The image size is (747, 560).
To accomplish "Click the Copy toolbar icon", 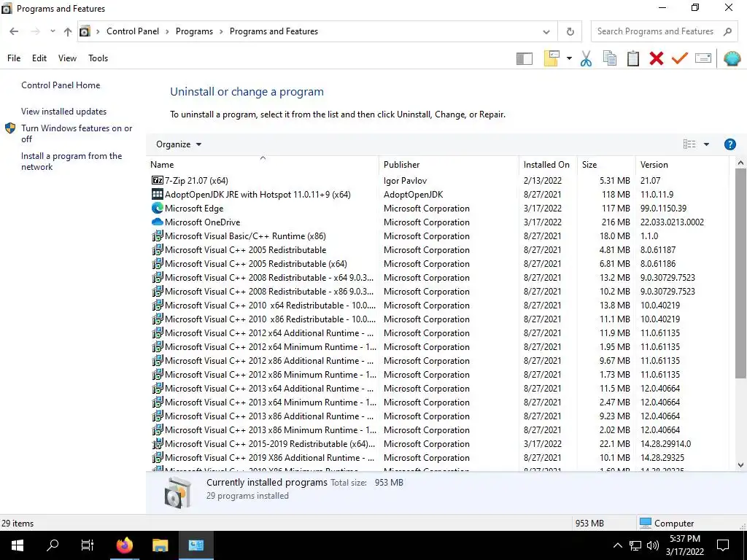I will pyautogui.click(x=609, y=58).
